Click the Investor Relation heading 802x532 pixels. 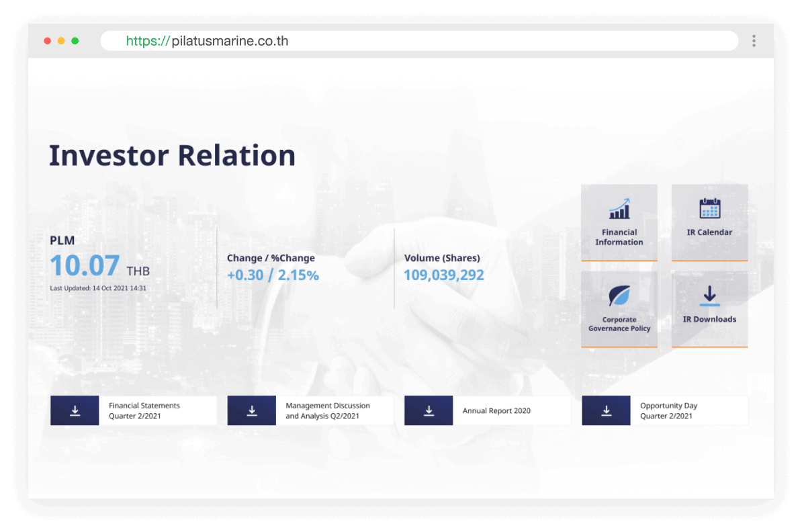pyautogui.click(x=172, y=155)
